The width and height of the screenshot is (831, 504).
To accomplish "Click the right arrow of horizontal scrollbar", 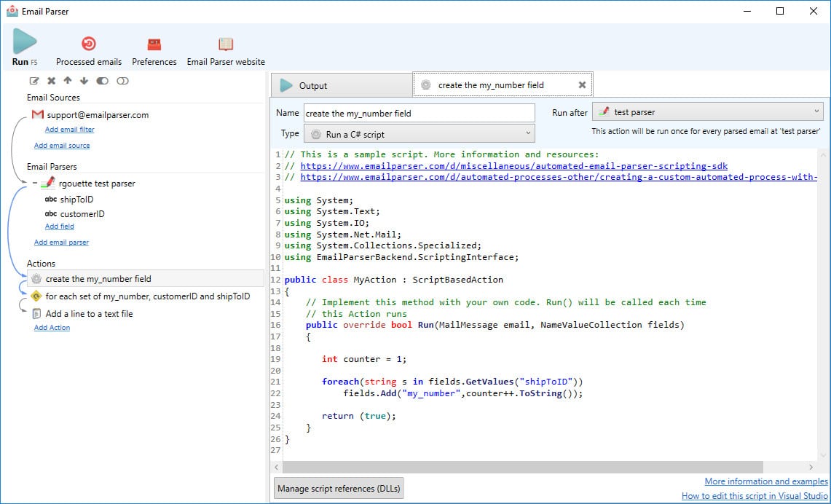I will pos(811,467).
